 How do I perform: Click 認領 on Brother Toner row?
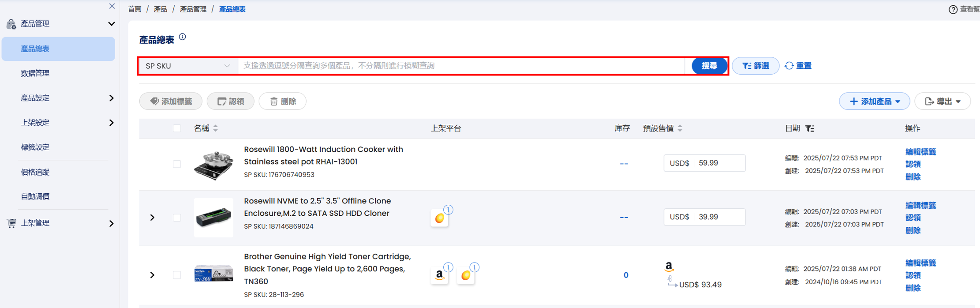[913, 275]
